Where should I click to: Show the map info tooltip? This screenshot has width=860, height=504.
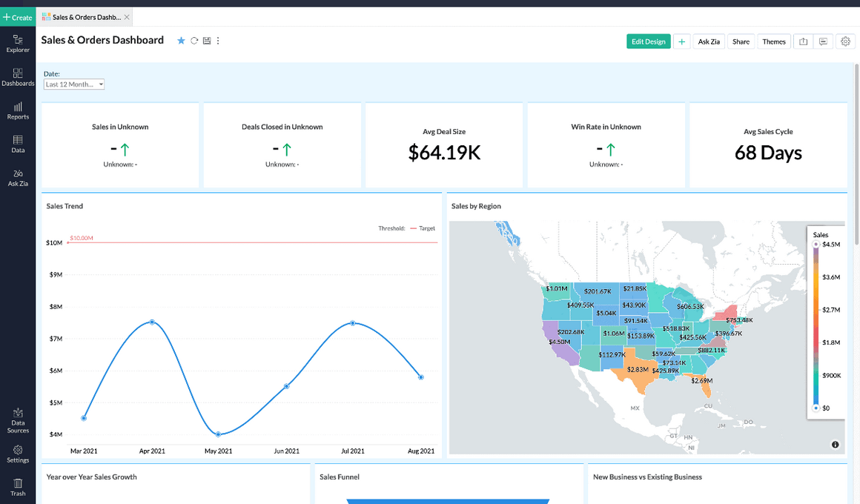point(835,444)
